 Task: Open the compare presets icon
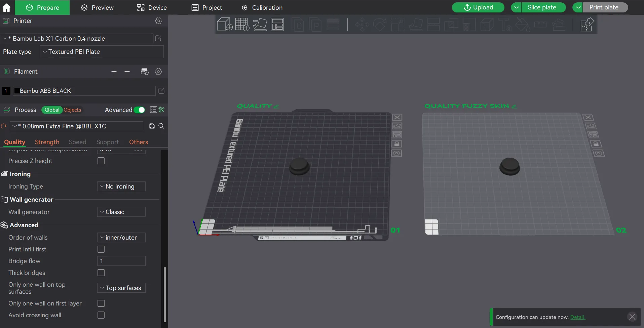(162, 110)
